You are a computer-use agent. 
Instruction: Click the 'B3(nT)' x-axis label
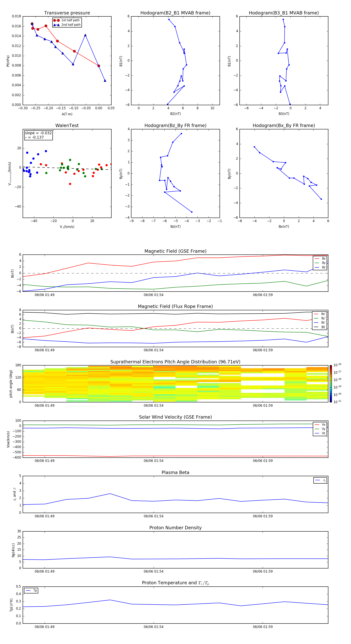coord(284,114)
